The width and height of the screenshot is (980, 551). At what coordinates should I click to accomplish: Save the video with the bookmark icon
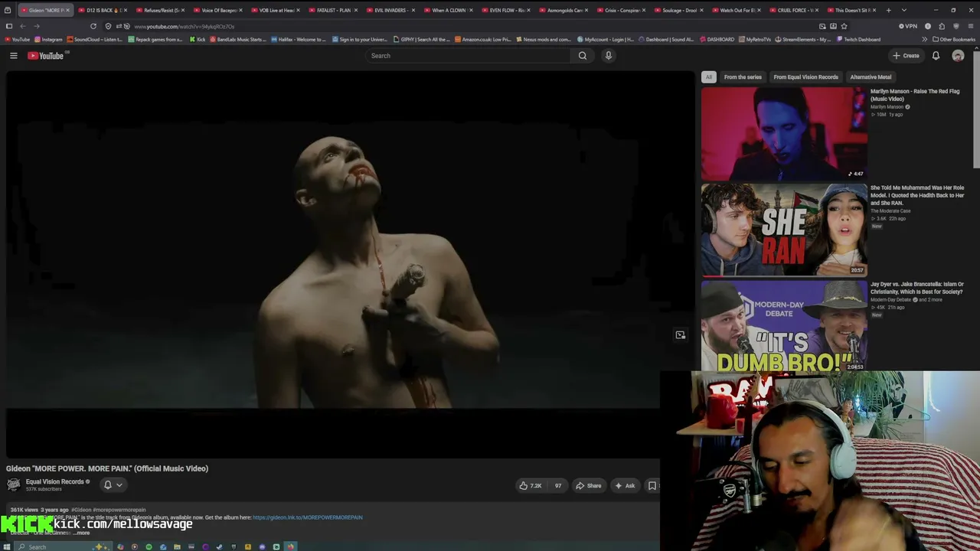tap(652, 486)
